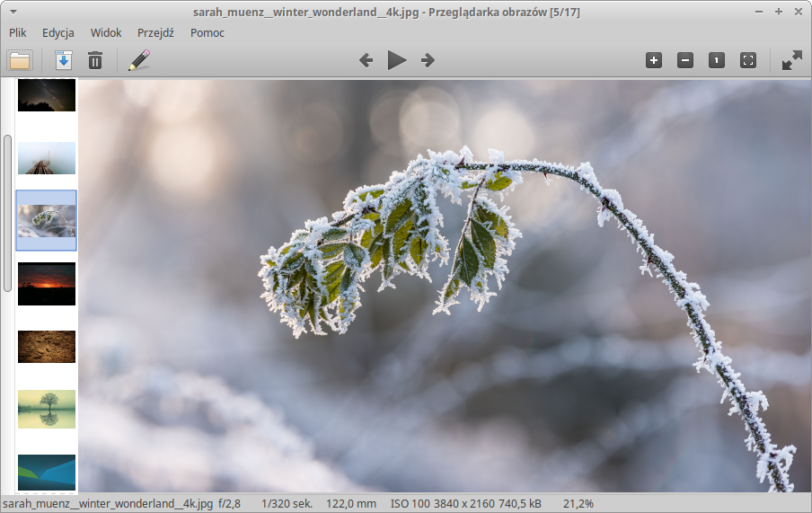Go to the previous image with the left arrow
This screenshot has width=812, height=513.
[x=366, y=60]
